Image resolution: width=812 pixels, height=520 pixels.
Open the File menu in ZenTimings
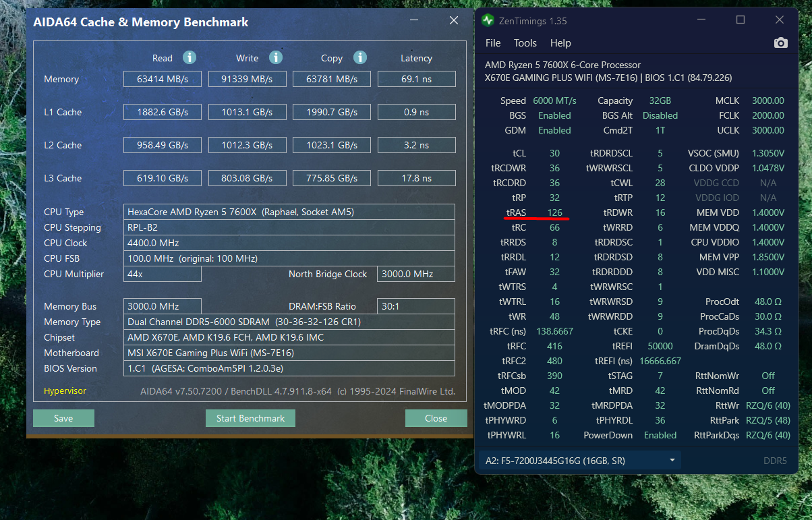pos(493,43)
